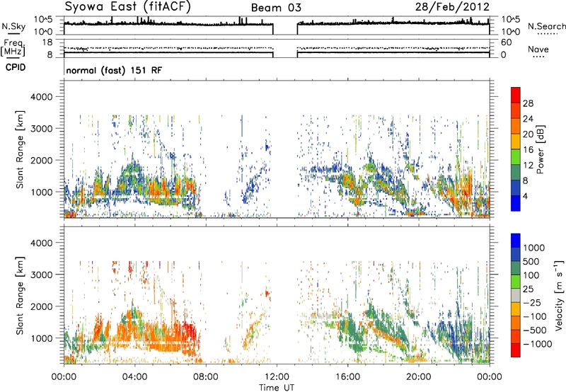
Task: Click the 'N.Sky' legend label
Action: [13, 26]
